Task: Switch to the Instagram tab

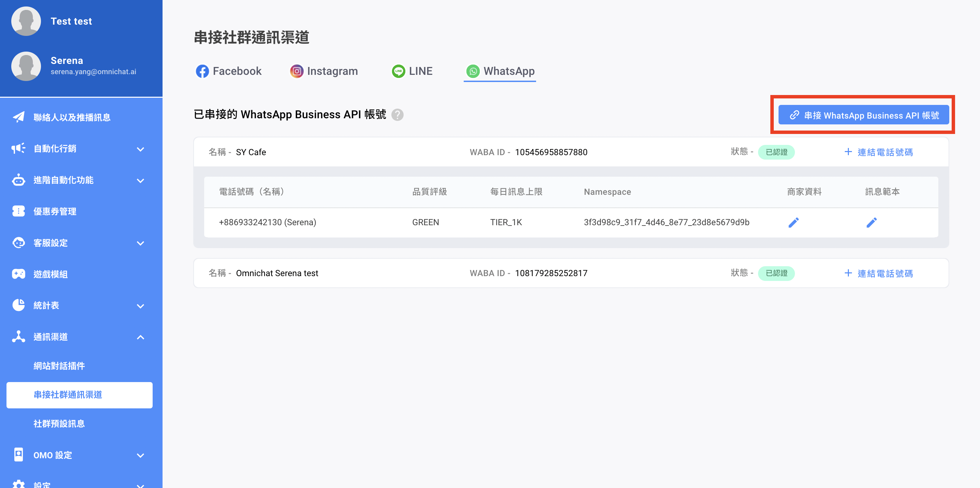Action: [324, 71]
